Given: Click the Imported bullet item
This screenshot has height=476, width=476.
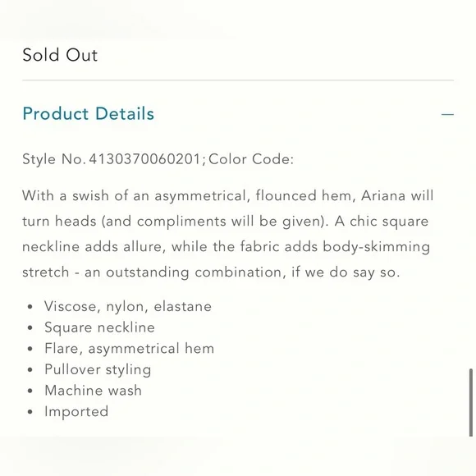Looking at the screenshot, I should (76, 412).
